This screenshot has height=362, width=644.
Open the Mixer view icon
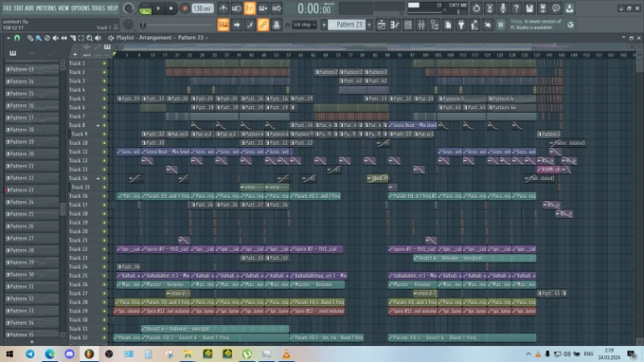click(x=421, y=25)
